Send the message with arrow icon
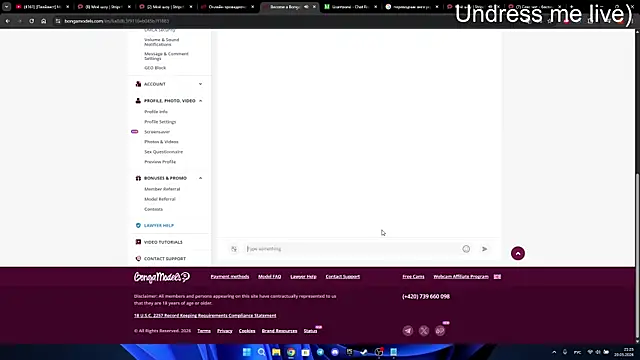Viewport: 640px width, 360px height. [484, 249]
